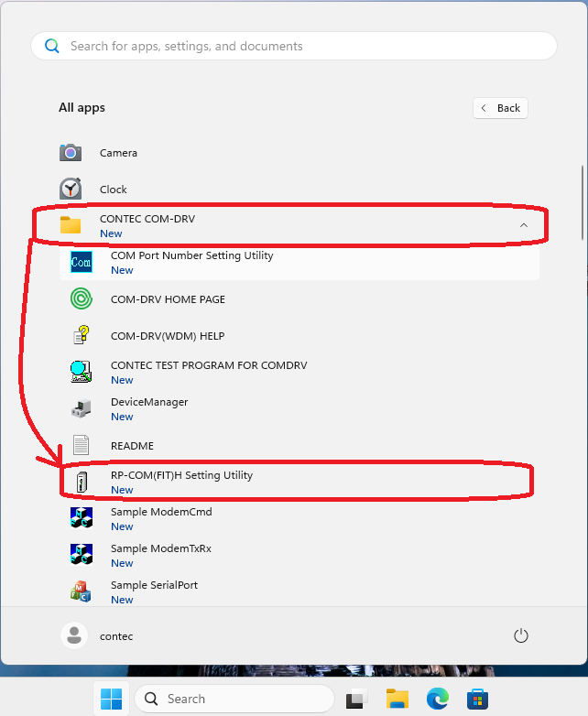Open the Camera app icon

coord(71,153)
